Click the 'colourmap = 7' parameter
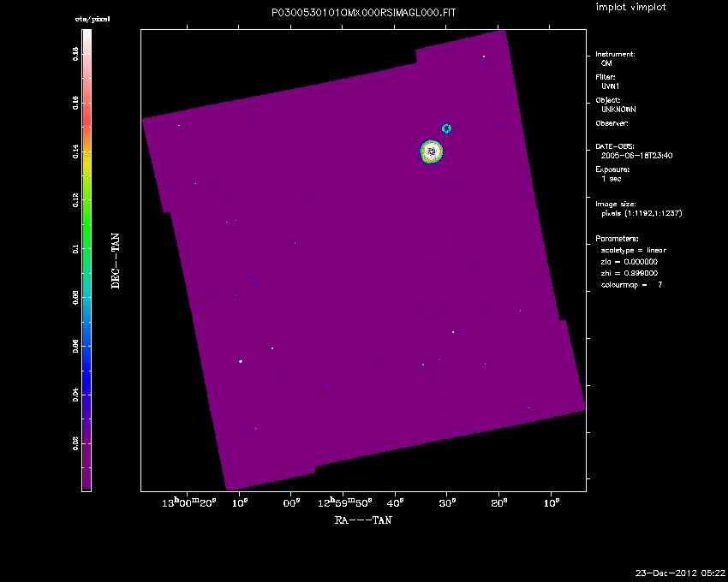 pyautogui.click(x=631, y=285)
